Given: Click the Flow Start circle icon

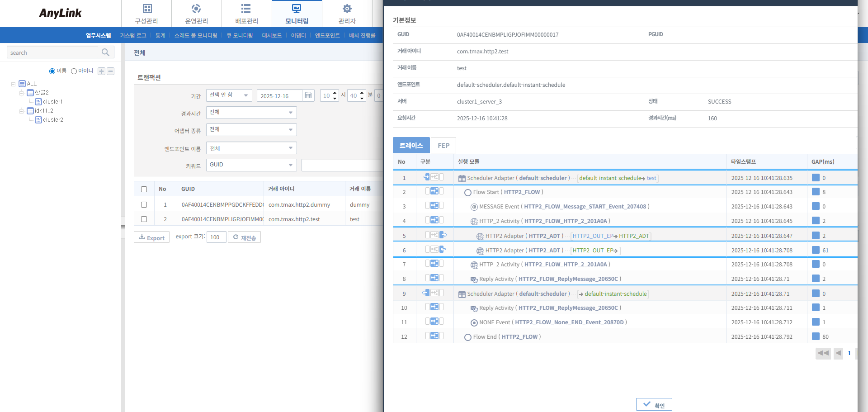Looking at the screenshot, I should click(468, 193).
